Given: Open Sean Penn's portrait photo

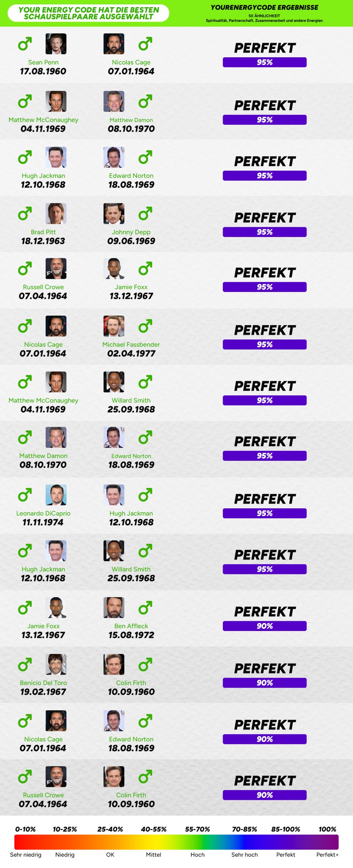Looking at the screenshot, I should [56, 44].
